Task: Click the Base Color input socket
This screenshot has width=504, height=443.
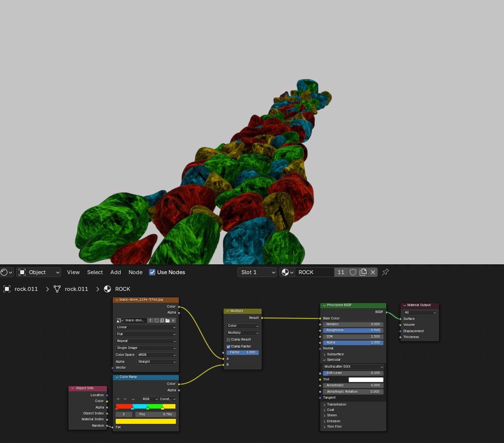Action: pyautogui.click(x=320, y=318)
